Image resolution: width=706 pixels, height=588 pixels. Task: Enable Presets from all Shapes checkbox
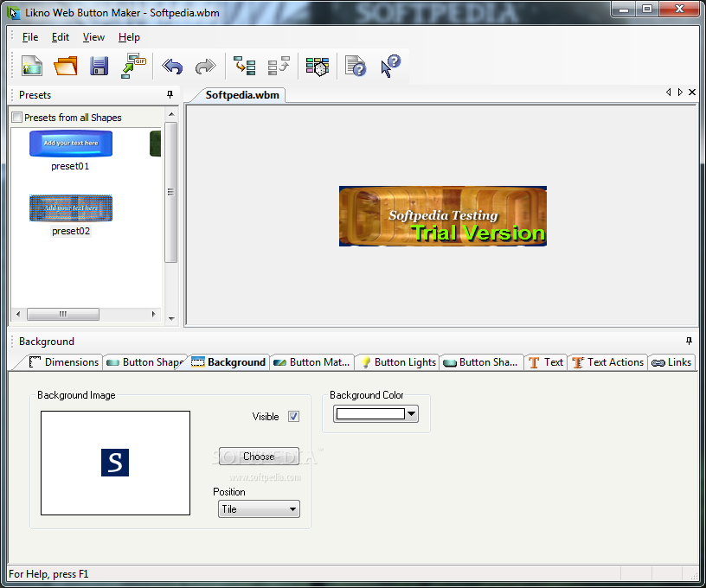(17, 118)
